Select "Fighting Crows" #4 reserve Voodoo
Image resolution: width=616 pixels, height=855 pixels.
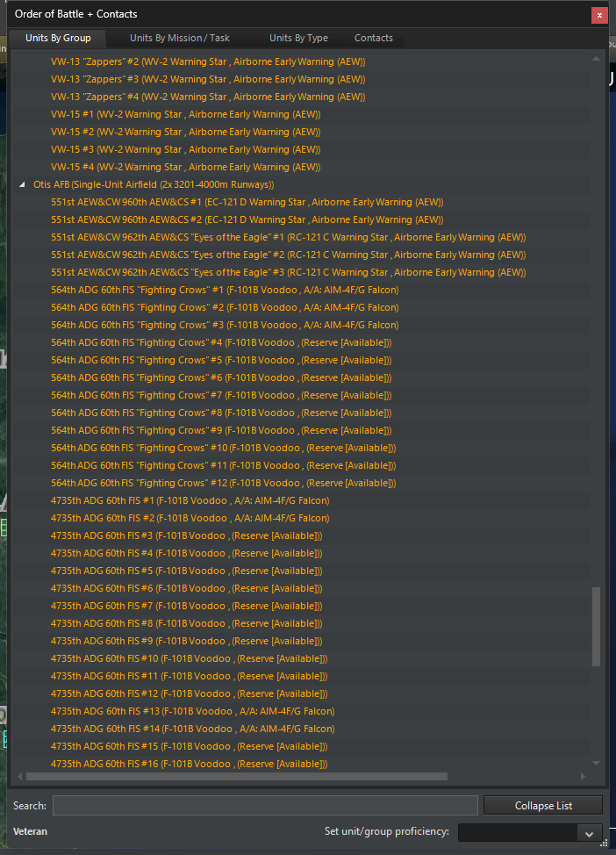coord(221,342)
